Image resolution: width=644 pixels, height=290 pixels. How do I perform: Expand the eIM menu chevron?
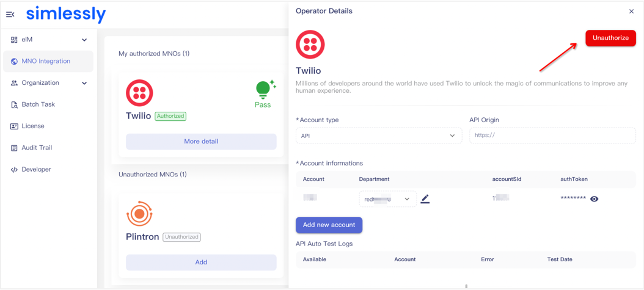click(x=84, y=40)
